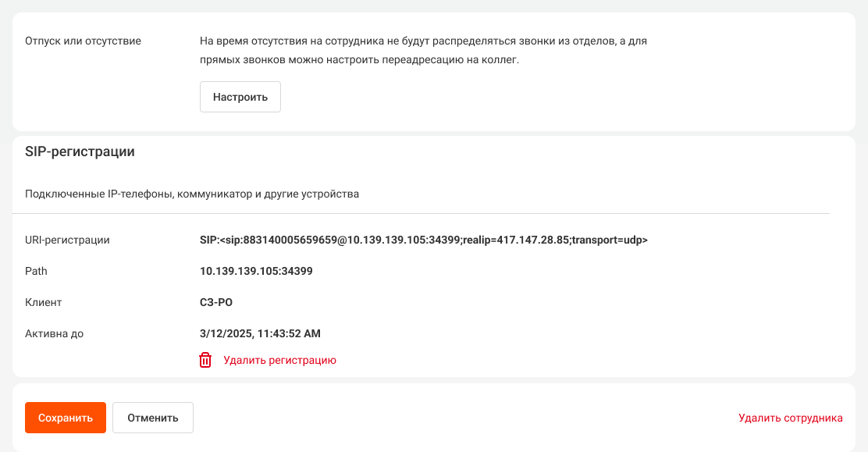Click the SIP-регистрации section heading
Viewport: 868px width, 452px height.
click(x=80, y=151)
